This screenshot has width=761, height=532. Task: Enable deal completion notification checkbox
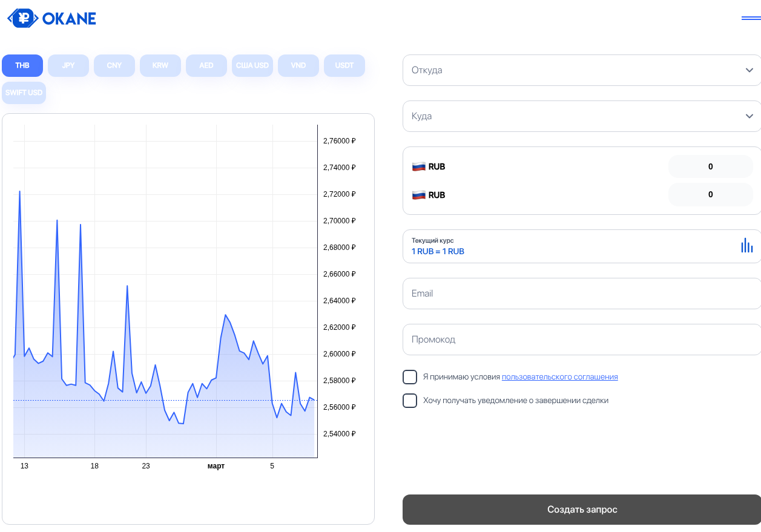(410, 401)
